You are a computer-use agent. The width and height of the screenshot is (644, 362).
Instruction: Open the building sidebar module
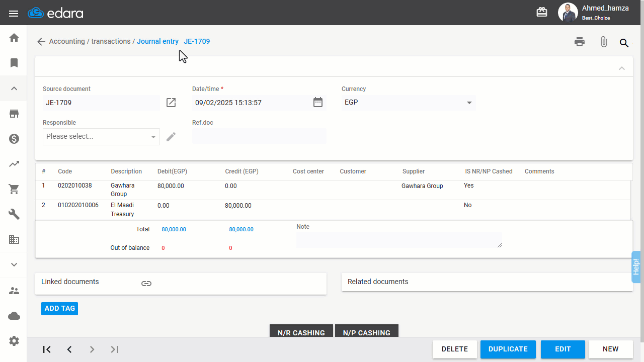pos(14,239)
